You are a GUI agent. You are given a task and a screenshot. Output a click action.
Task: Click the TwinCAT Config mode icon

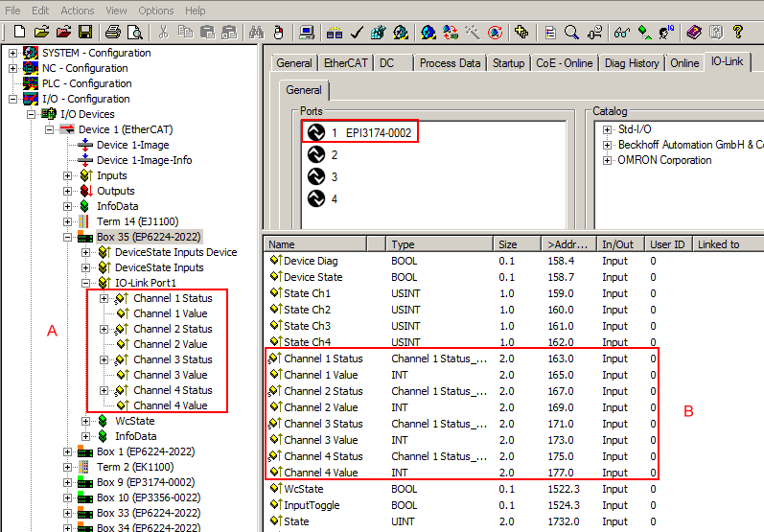(428, 33)
